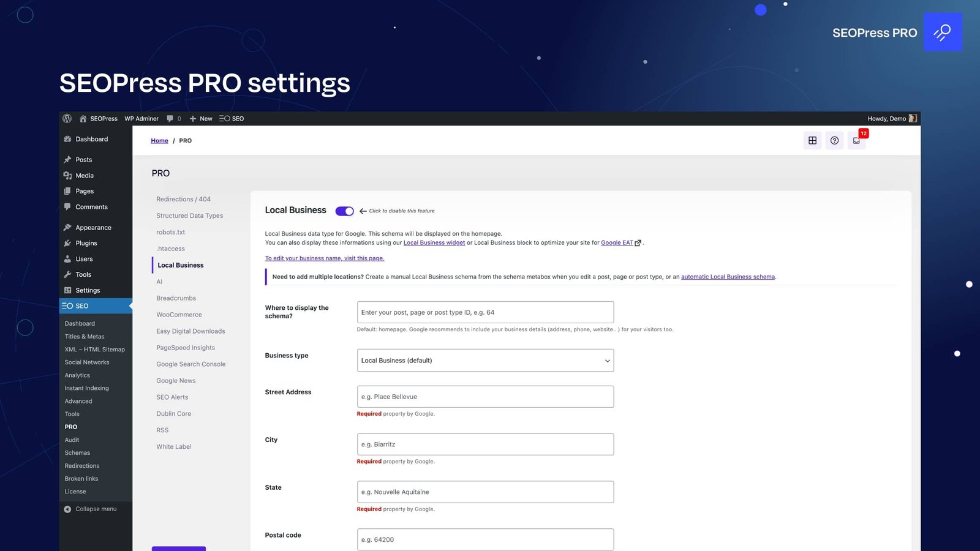Click the Home breadcrumb link
Viewport: 980px width, 551px height.
[159, 141]
